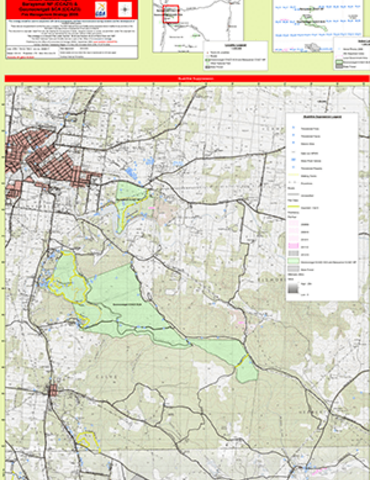
Task: Click the parks service logo in the red header
Action: point(100,10)
